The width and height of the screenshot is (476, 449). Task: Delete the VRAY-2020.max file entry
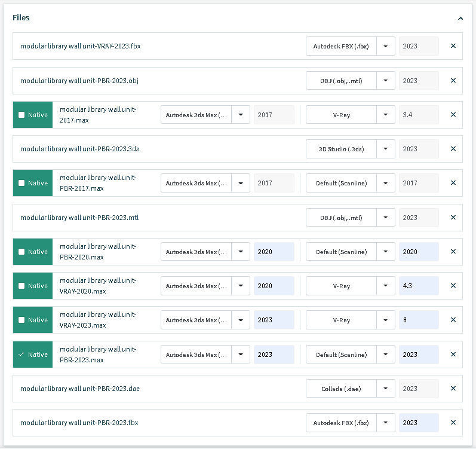coord(453,286)
